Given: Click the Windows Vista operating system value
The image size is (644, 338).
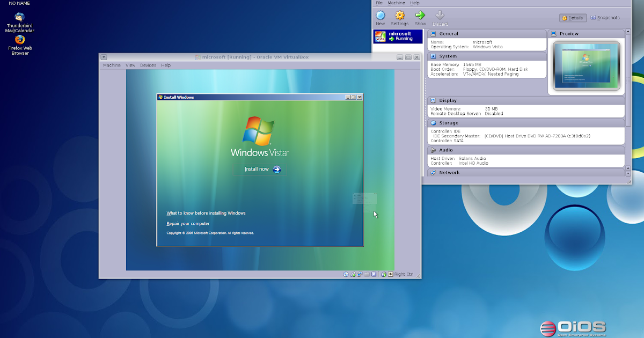Looking at the screenshot, I should pos(488,47).
